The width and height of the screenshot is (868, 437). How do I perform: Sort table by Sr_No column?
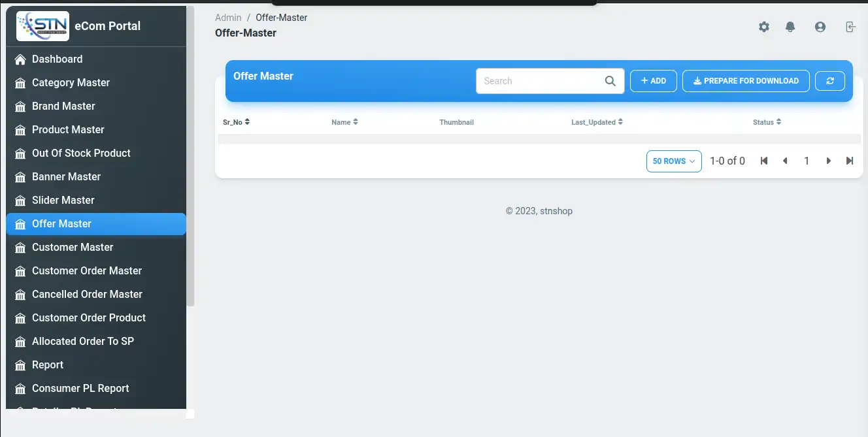(x=236, y=122)
